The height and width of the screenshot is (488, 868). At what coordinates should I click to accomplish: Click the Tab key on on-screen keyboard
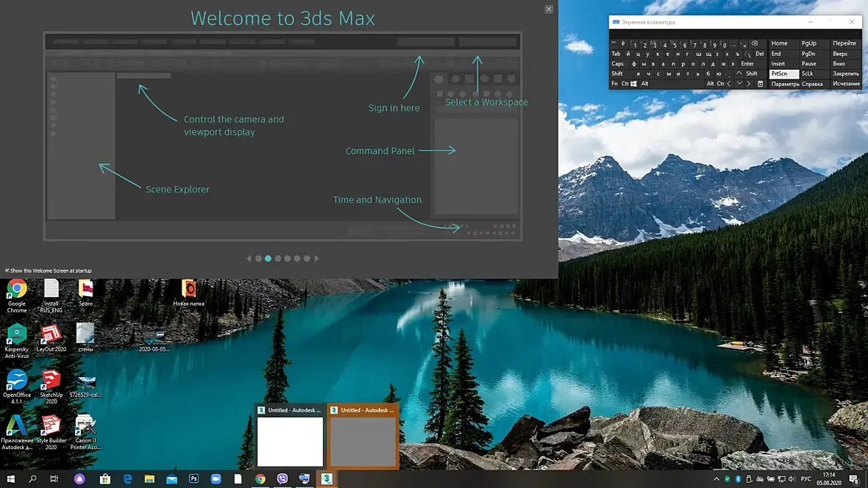616,54
